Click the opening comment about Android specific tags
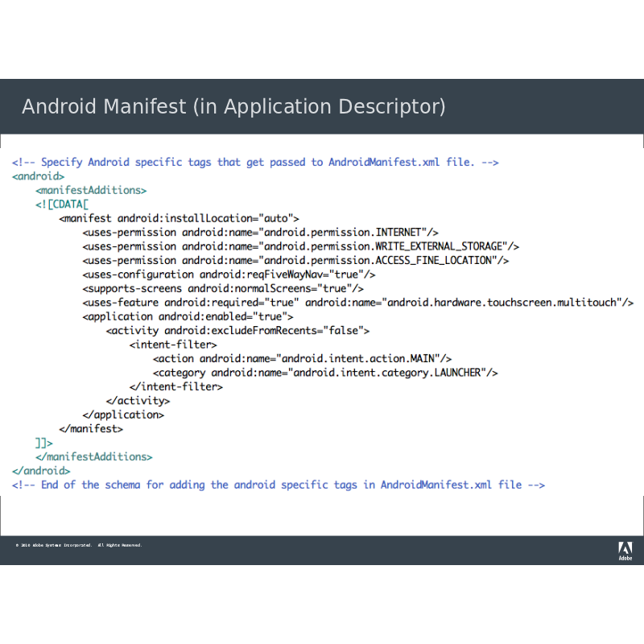Viewport: 644px width, 644px height. click(255, 163)
